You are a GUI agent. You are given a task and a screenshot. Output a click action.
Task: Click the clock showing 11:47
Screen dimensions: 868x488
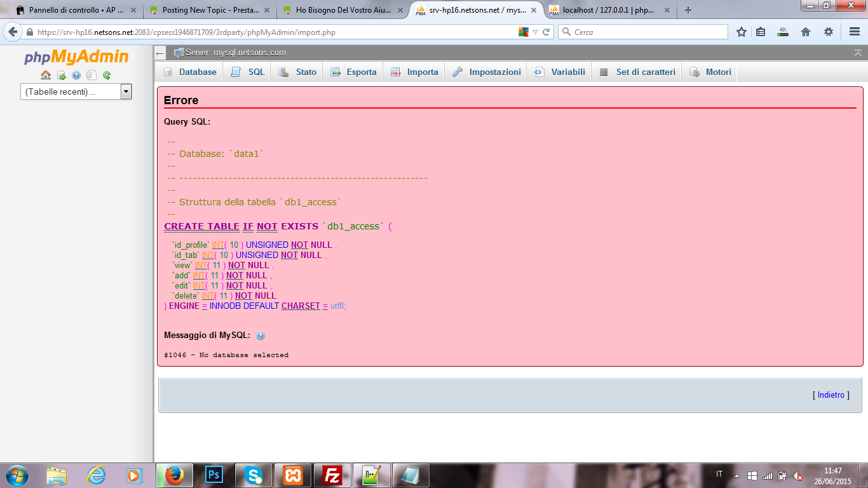coord(833,471)
